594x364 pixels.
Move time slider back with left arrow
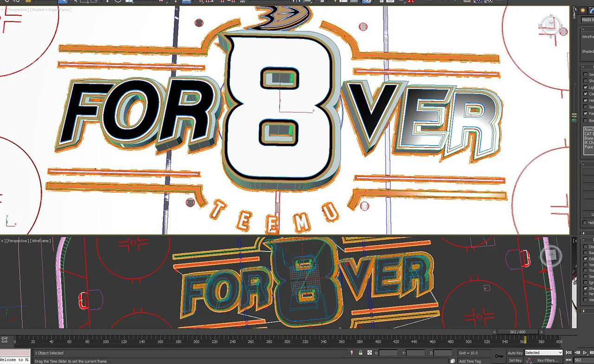495,332
